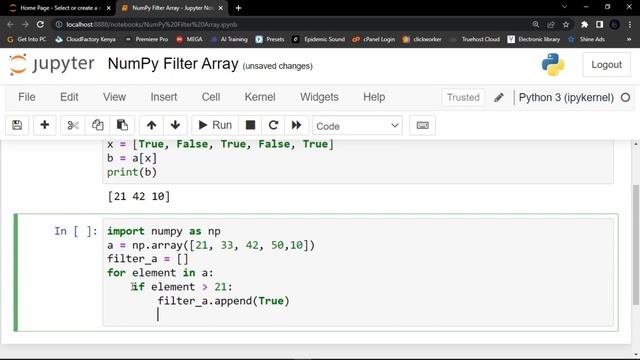Bookmark this page with the star icon

[x=566, y=24]
